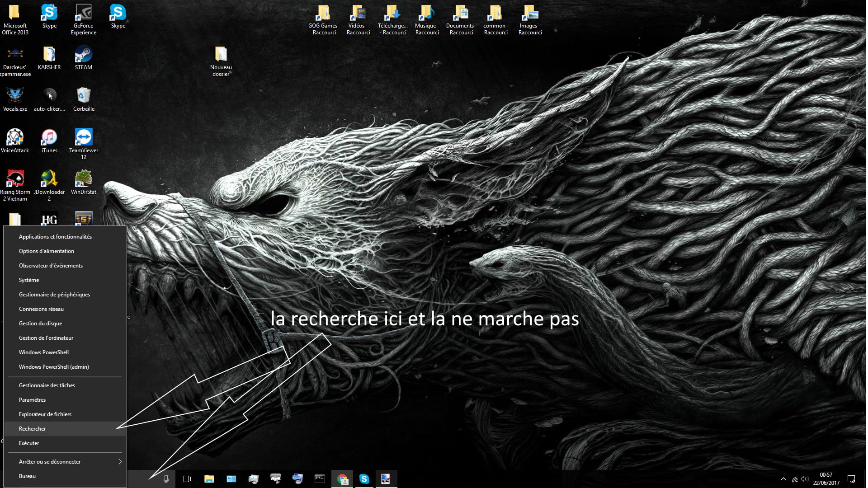Open the Corbeille recycle bin
This screenshot has height=488, width=868.
[x=84, y=99]
